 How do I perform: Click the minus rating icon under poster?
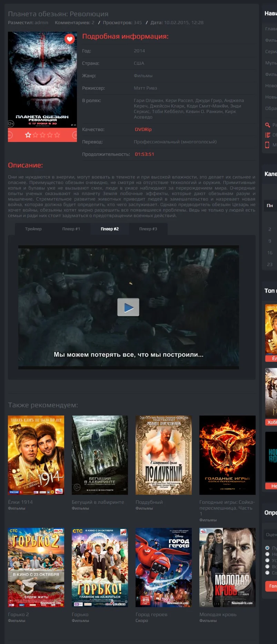tap(10, 135)
